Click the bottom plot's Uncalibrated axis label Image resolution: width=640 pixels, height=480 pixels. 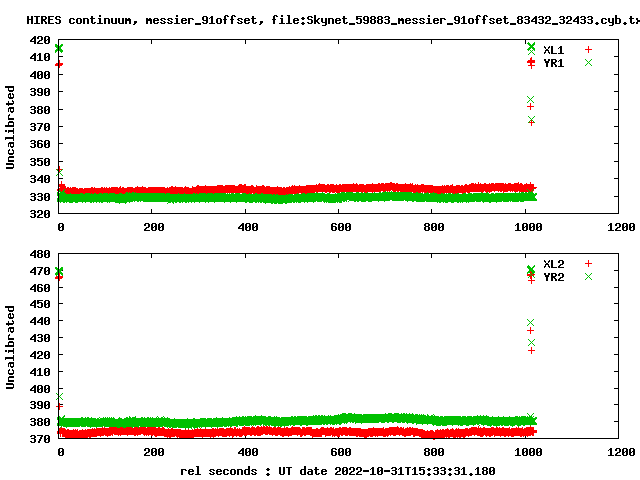click(10, 347)
